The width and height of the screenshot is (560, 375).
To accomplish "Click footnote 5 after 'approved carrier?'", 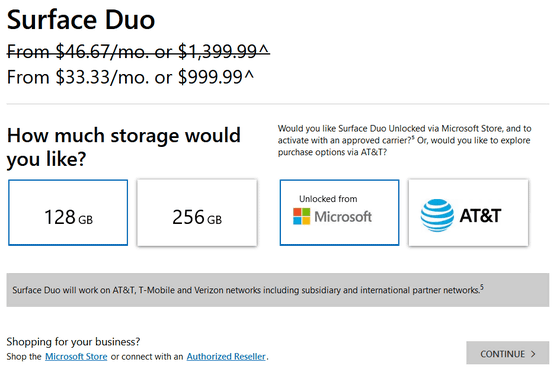I will click(413, 138).
